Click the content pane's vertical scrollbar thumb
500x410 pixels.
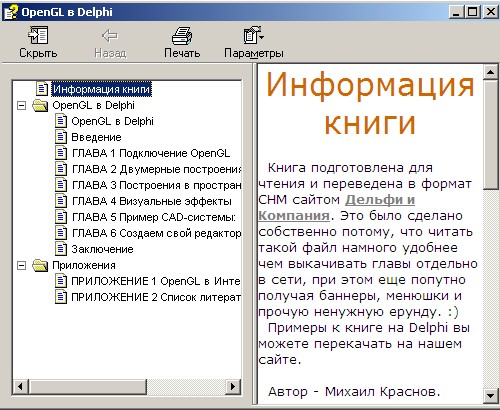(x=490, y=135)
